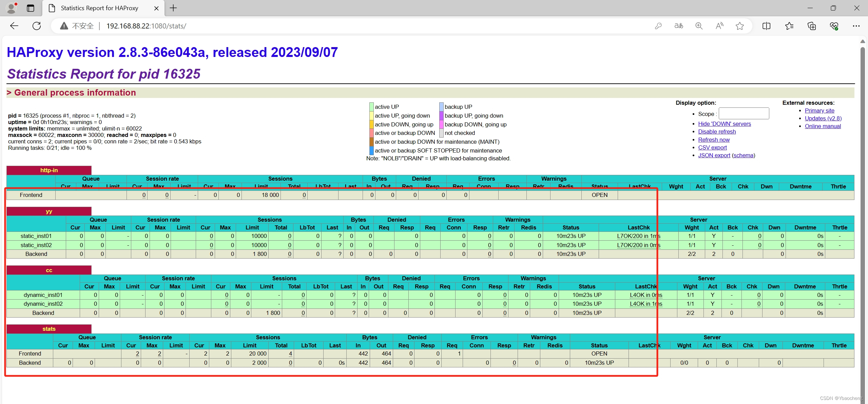Click the backup UP blue swatch
868x404 pixels.
point(441,107)
